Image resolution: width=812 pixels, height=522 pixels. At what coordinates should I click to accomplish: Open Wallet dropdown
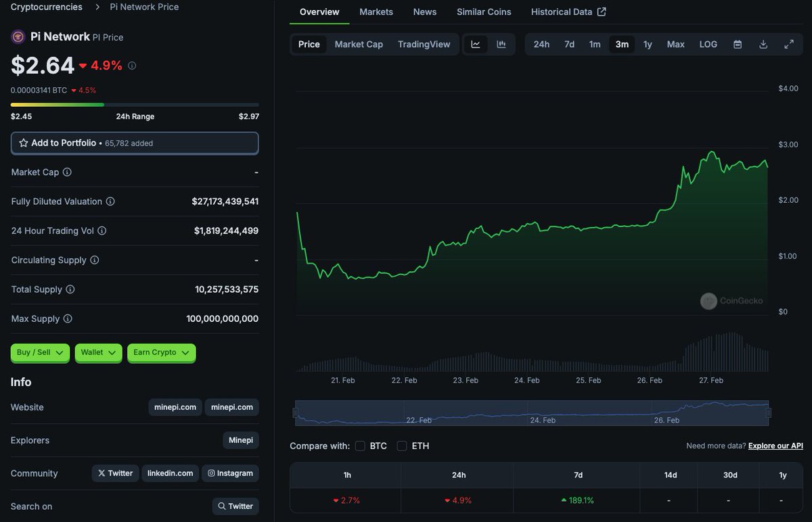click(99, 352)
